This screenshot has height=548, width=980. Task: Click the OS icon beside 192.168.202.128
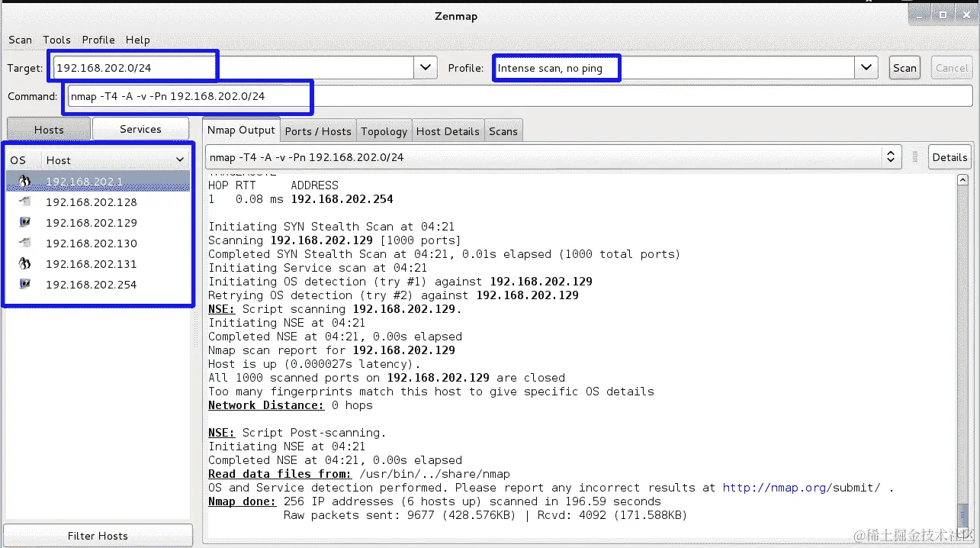tap(24, 201)
